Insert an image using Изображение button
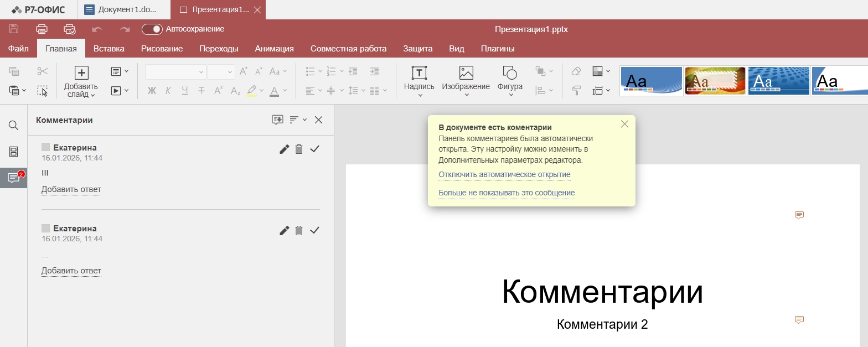The height and width of the screenshot is (347, 868). (x=466, y=81)
